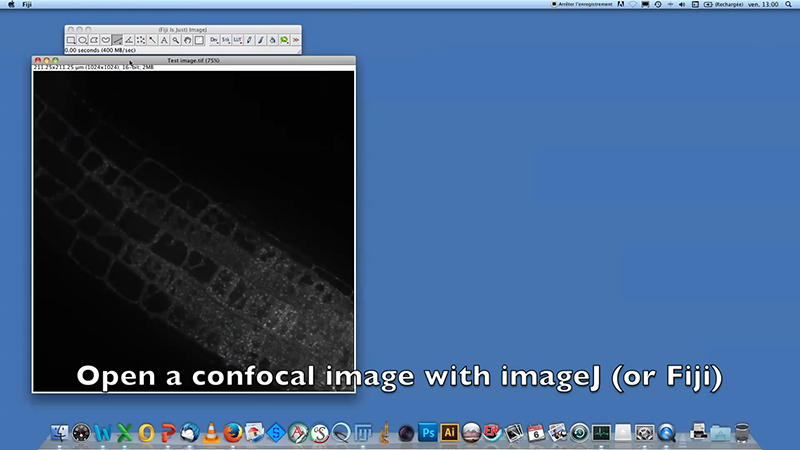Image resolution: width=800 pixels, height=450 pixels.
Task: Select the Rectangle selection tool
Action: (x=71, y=40)
